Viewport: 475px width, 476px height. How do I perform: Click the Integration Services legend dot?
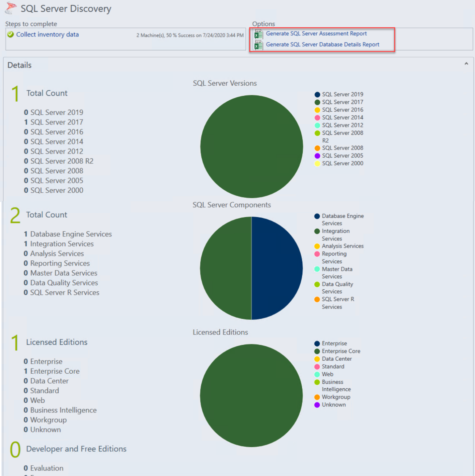tap(317, 231)
